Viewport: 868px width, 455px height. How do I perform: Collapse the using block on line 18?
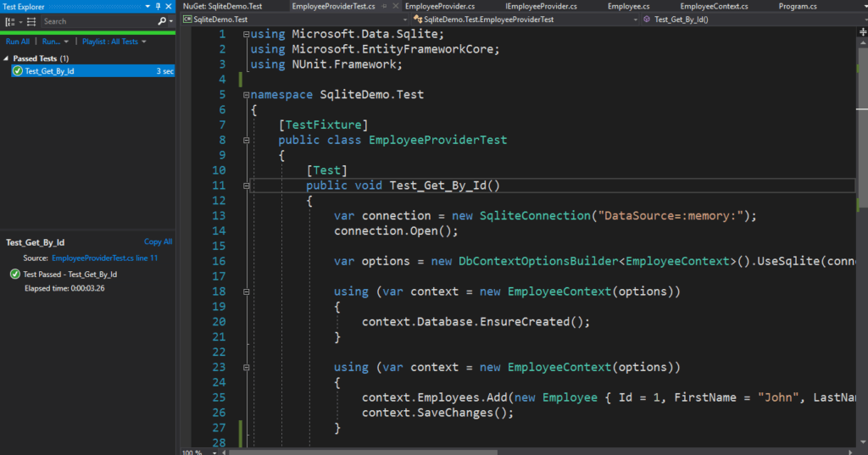click(247, 291)
